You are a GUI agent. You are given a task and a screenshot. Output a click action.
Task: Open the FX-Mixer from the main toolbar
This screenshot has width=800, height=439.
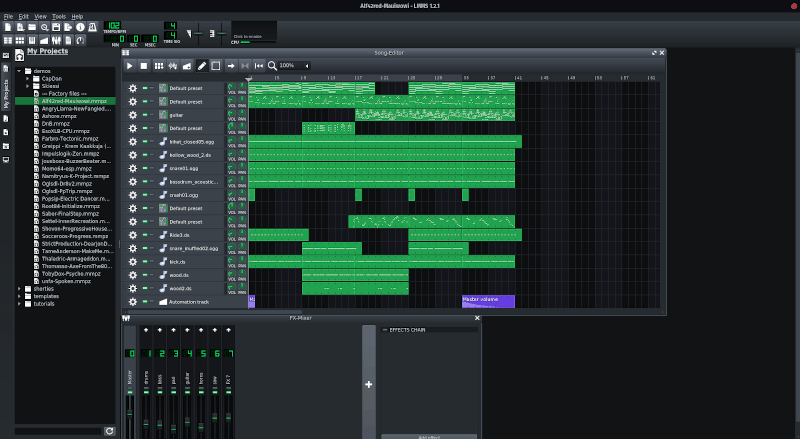pos(56,40)
